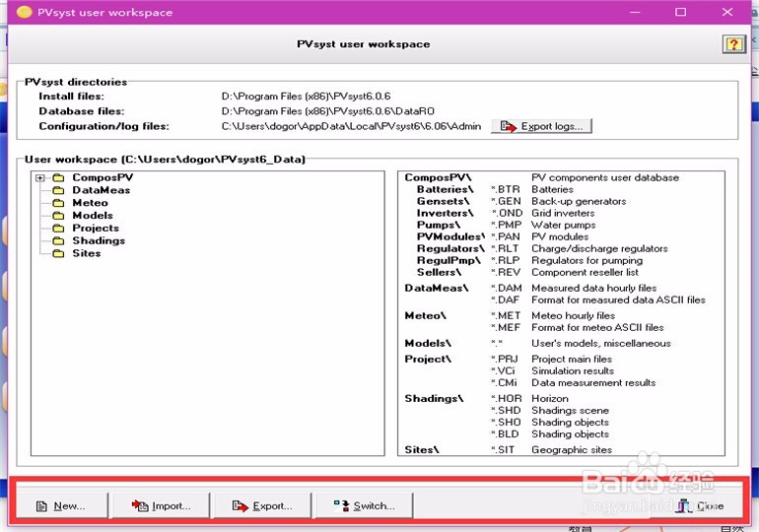Click the New... button
The height and width of the screenshot is (532, 759).
tap(61, 505)
